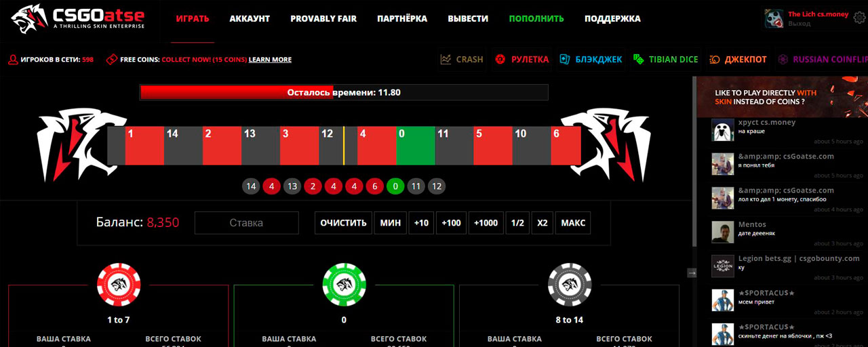
Task: Halve the bet with 1/2 button
Action: click(x=517, y=223)
